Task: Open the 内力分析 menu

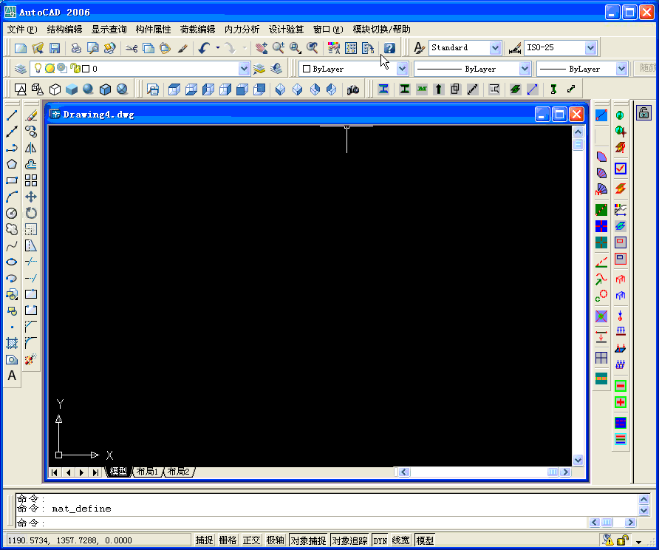Action: (242, 29)
